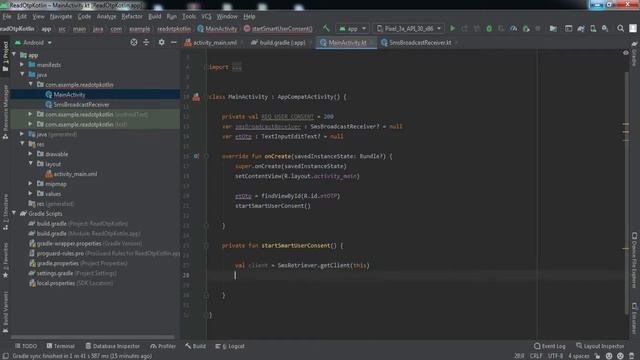Expand the mipmap folder
The width and height of the screenshot is (640, 360).
[x=31, y=184]
